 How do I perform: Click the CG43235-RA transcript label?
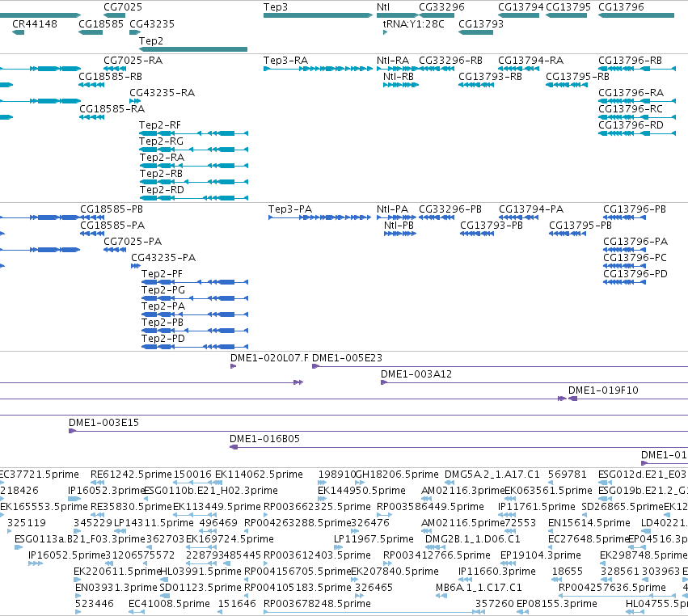pos(162,93)
